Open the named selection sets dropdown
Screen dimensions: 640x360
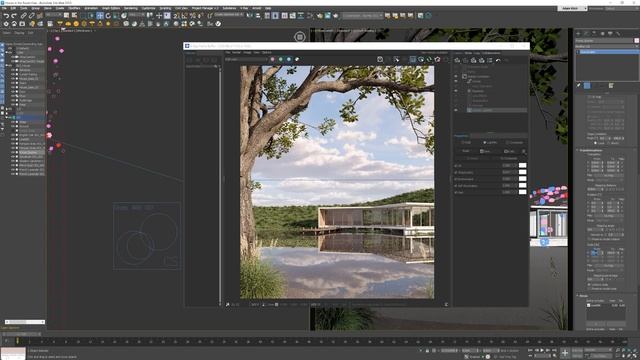click(x=229, y=15)
